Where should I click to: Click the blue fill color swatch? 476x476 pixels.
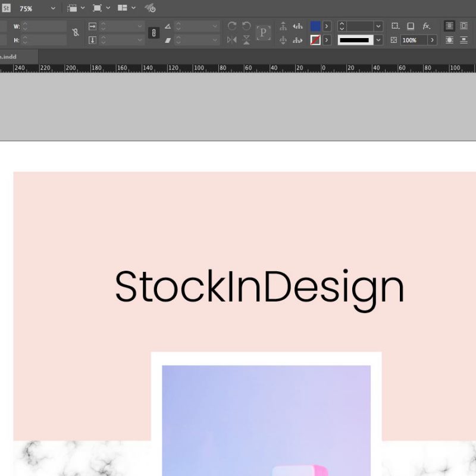tap(315, 26)
